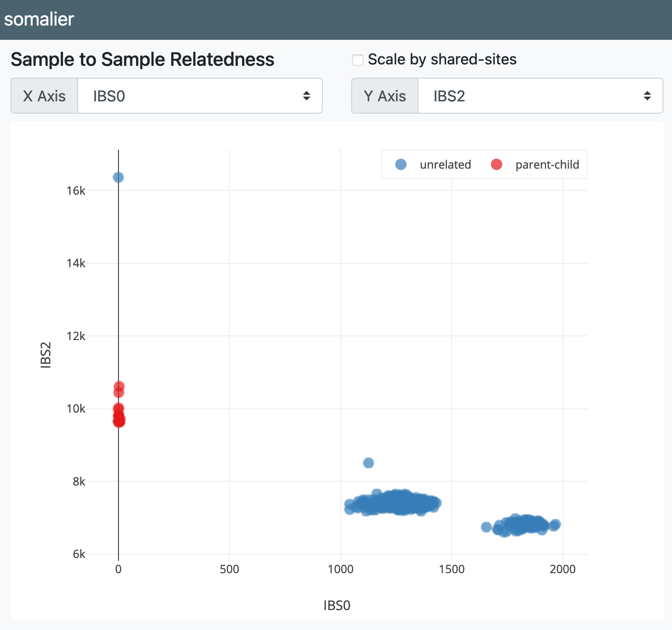Enable the Scale by shared-sites checkbox

pos(358,60)
